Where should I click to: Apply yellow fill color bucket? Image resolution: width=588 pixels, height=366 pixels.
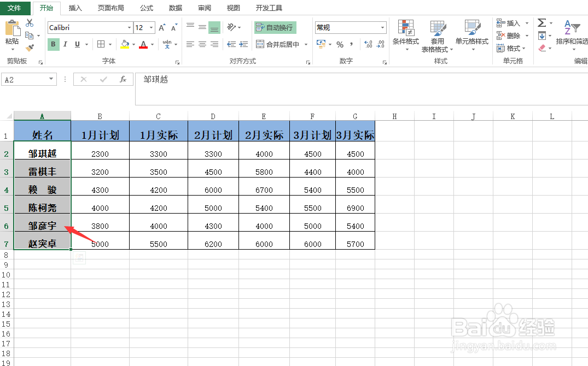[125, 44]
